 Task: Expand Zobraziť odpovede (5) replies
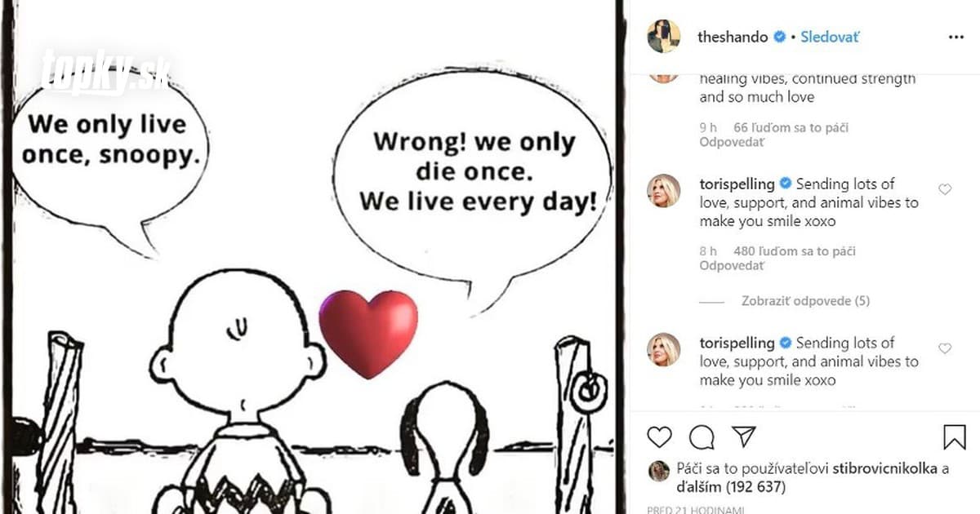coord(805,301)
